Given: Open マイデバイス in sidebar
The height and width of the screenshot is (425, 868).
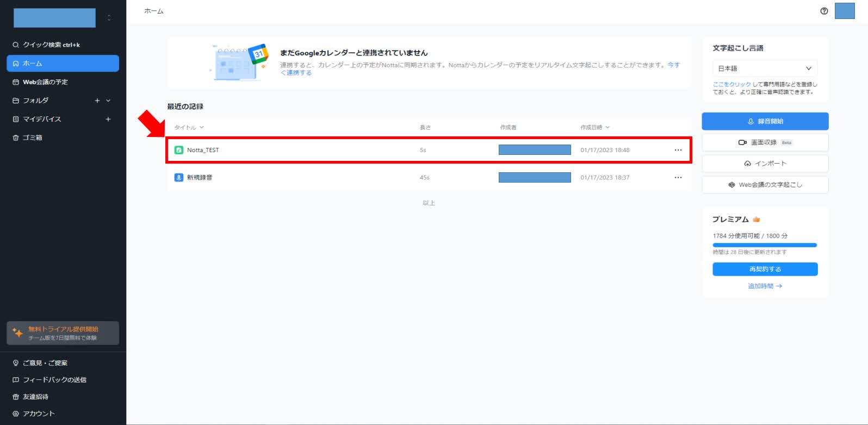Looking at the screenshot, I should 42,118.
